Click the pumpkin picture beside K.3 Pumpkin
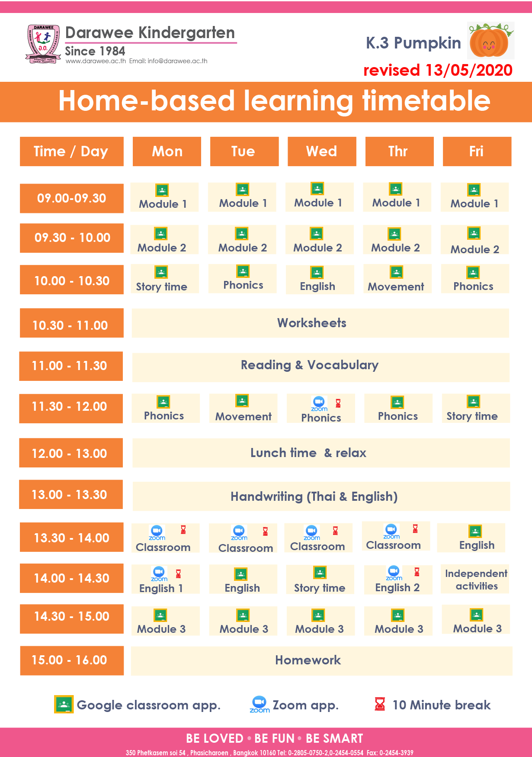The image size is (532, 757). coord(491,40)
